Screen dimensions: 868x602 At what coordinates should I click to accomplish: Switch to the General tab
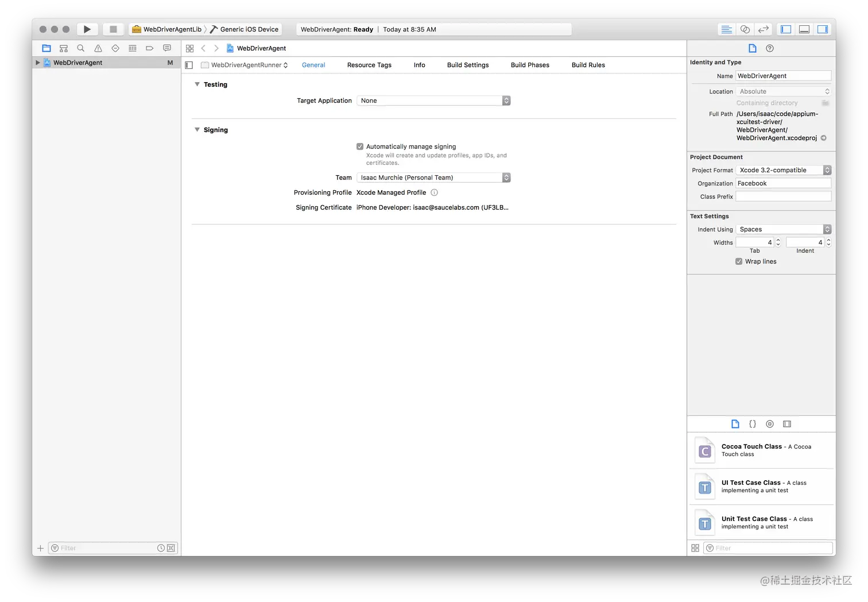[x=313, y=65]
